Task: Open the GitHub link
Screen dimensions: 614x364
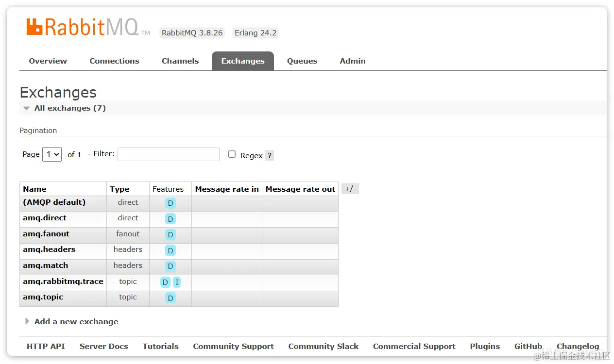Action: pyautogui.click(x=528, y=346)
